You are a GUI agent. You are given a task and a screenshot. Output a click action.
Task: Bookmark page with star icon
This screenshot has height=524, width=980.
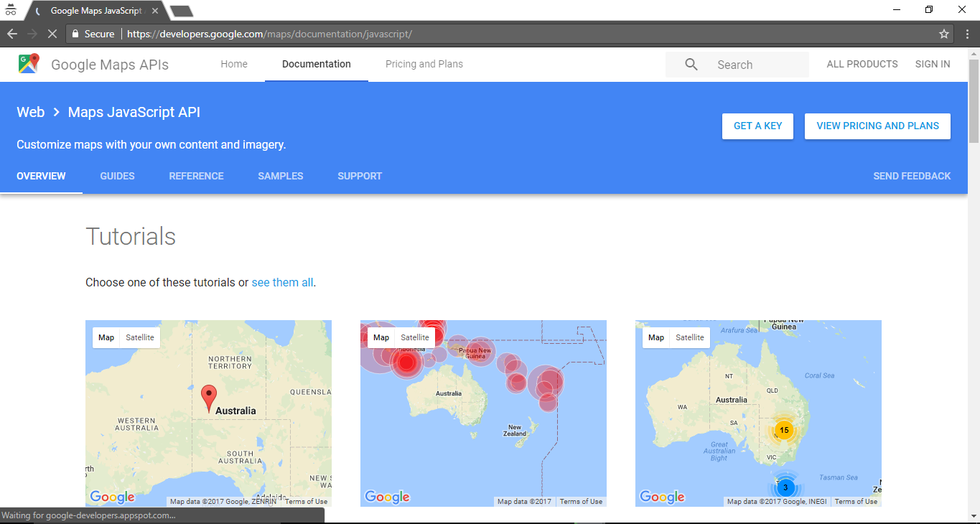(x=944, y=34)
